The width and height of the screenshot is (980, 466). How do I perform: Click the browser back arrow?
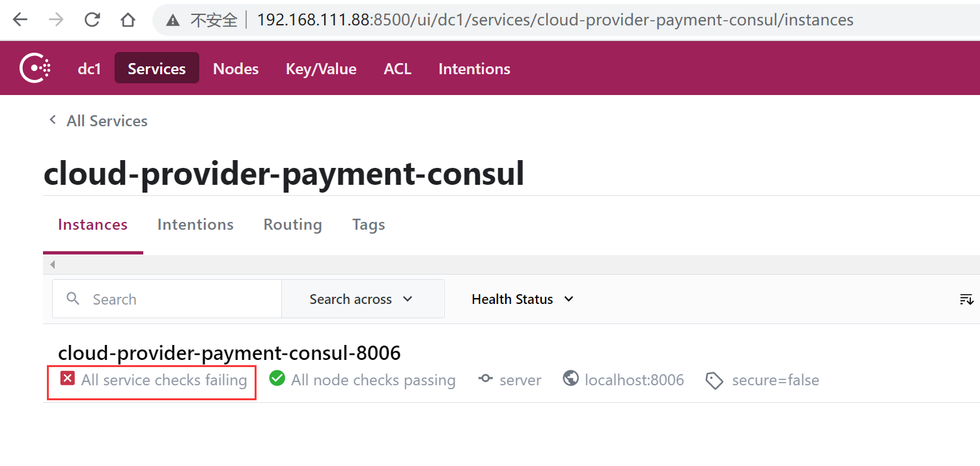(x=20, y=20)
